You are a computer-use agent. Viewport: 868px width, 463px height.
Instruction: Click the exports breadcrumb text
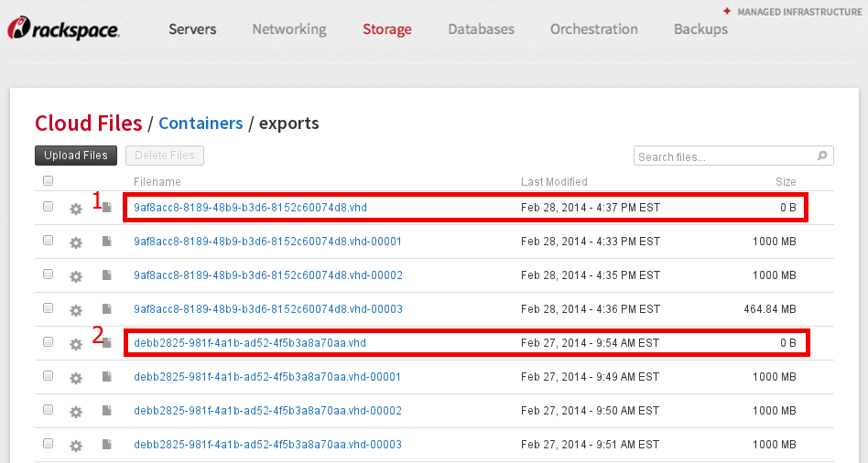click(x=289, y=123)
